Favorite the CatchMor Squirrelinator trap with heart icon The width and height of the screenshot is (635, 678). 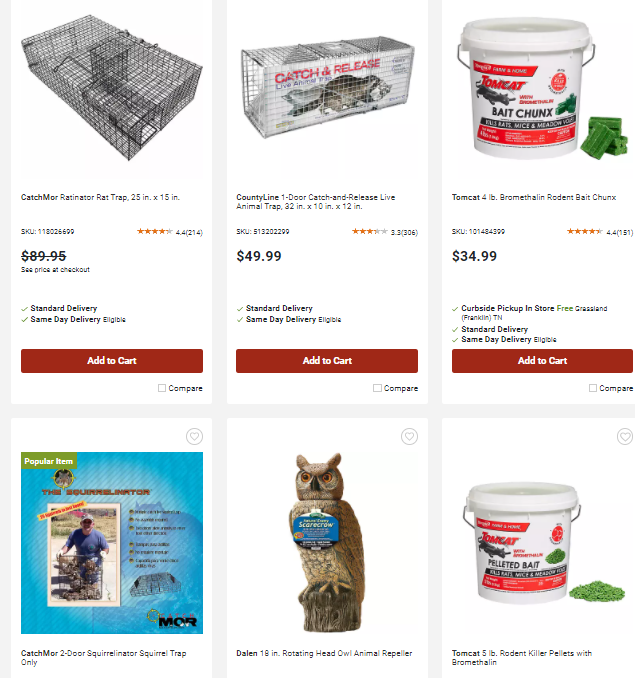tap(194, 436)
